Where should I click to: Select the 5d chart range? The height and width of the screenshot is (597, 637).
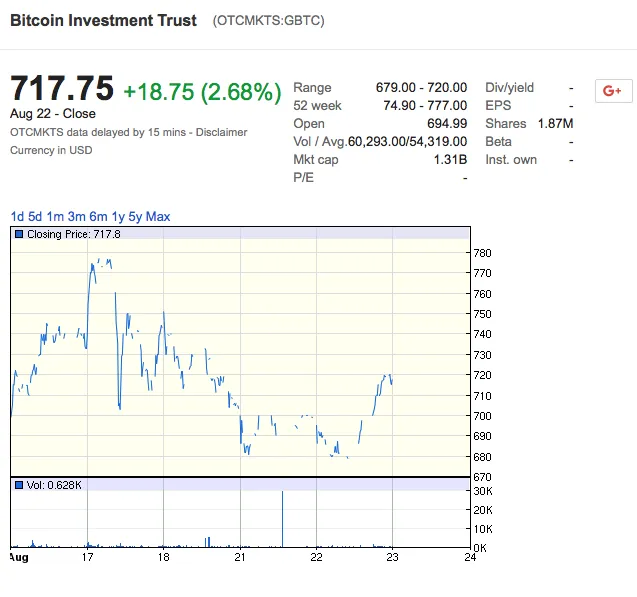pyautogui.click(x=35, y=217)
